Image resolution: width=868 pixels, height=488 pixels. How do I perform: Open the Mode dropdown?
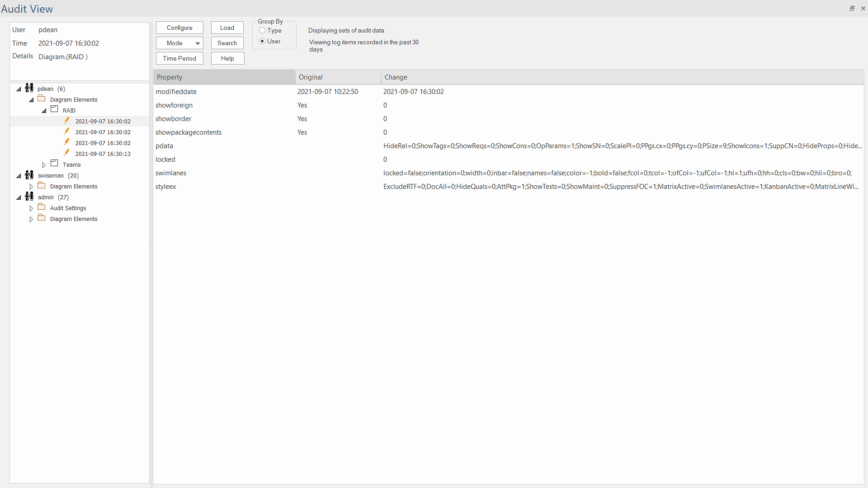click(x=179, y=43)
